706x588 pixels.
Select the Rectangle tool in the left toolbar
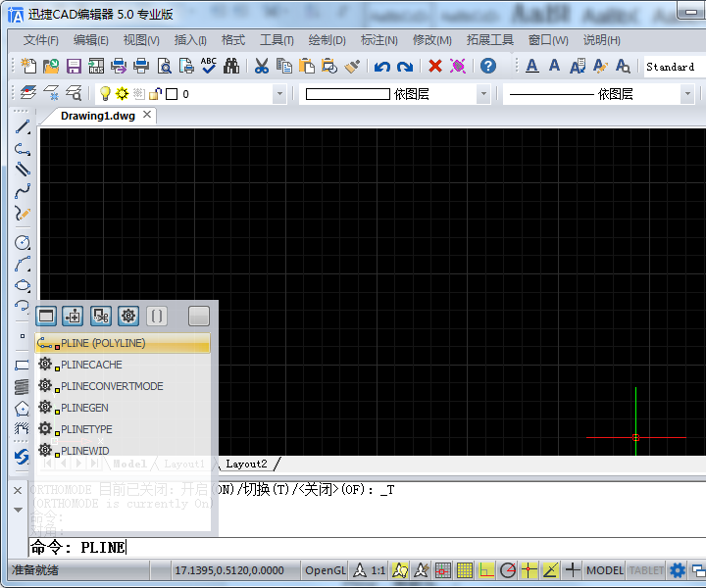click(22, 366)
